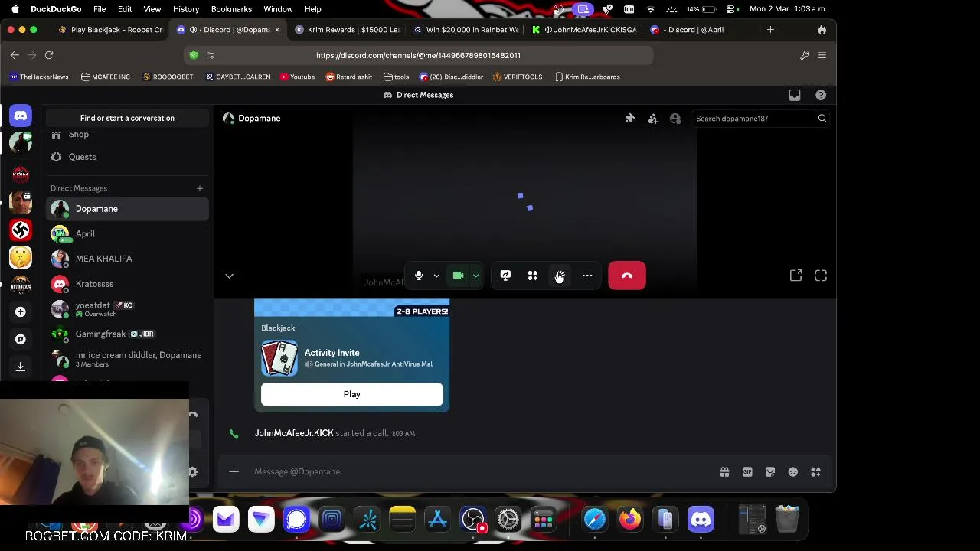This screenshot has width=980, height=551.
Task: Open GIF picker
Action: 747,472
